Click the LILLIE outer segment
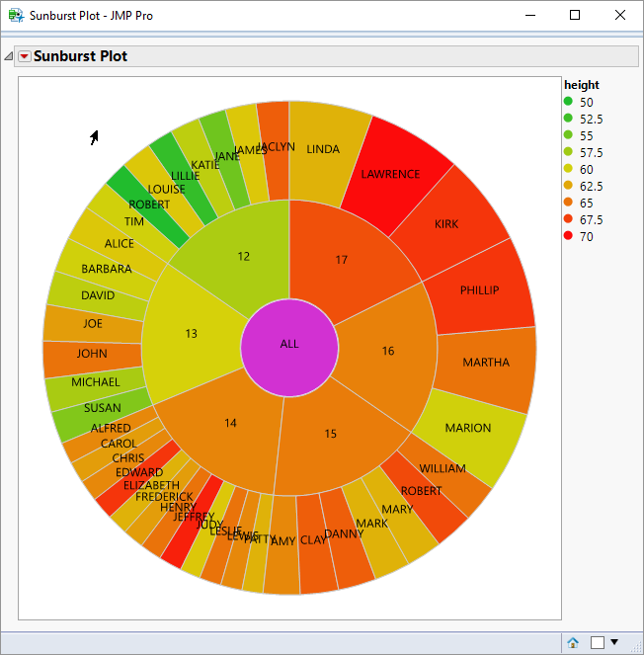This screenshot has width=644, height=655. [x=184, y=175]
